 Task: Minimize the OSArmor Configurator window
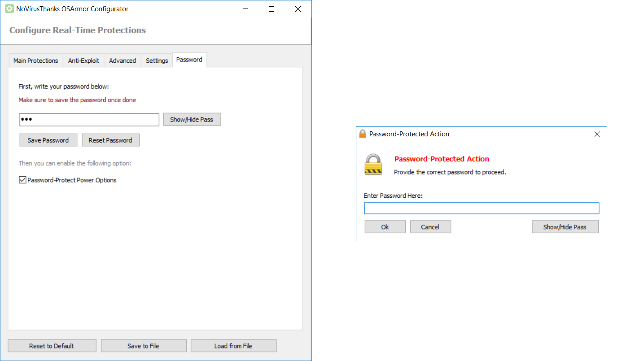click(x=245, y=9)
